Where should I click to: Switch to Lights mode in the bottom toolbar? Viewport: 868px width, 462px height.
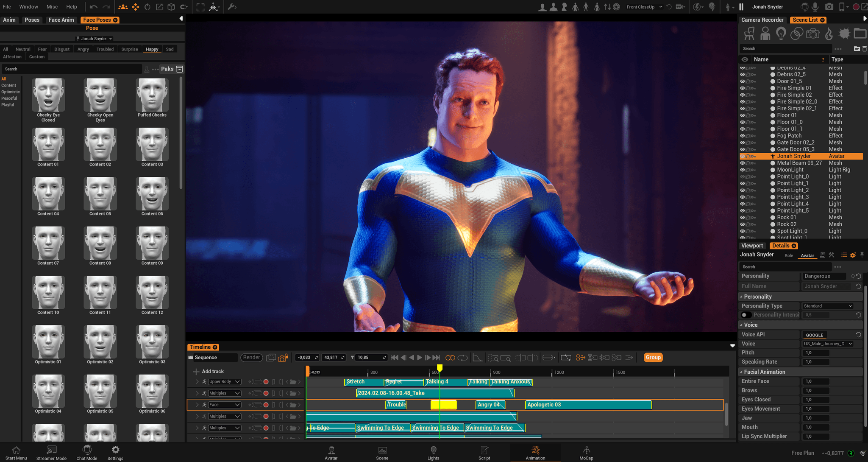[433, 452]
